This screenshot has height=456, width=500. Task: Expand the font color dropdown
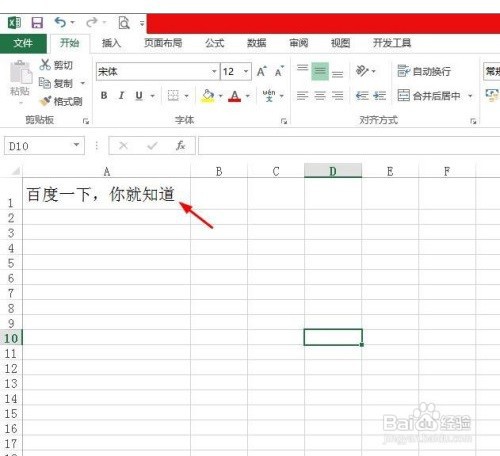click(248, 96)
